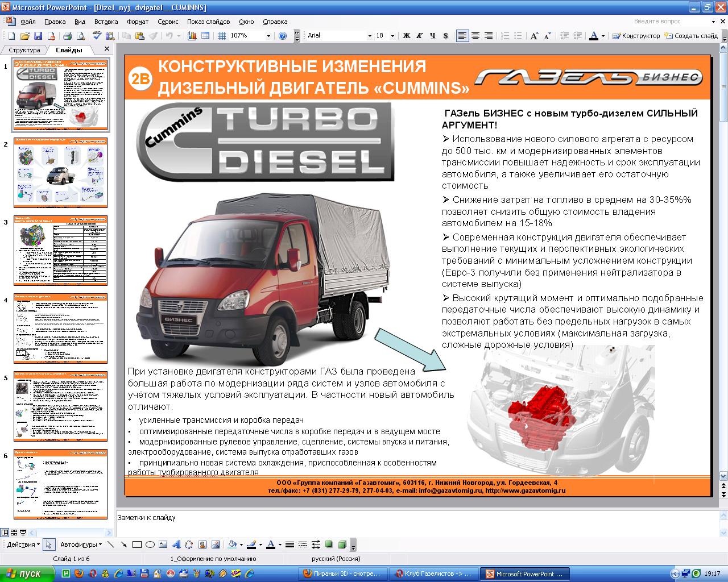Select the Line drawing tool
Viewport: 728px width, 582px height.
[x=111, y=544]
